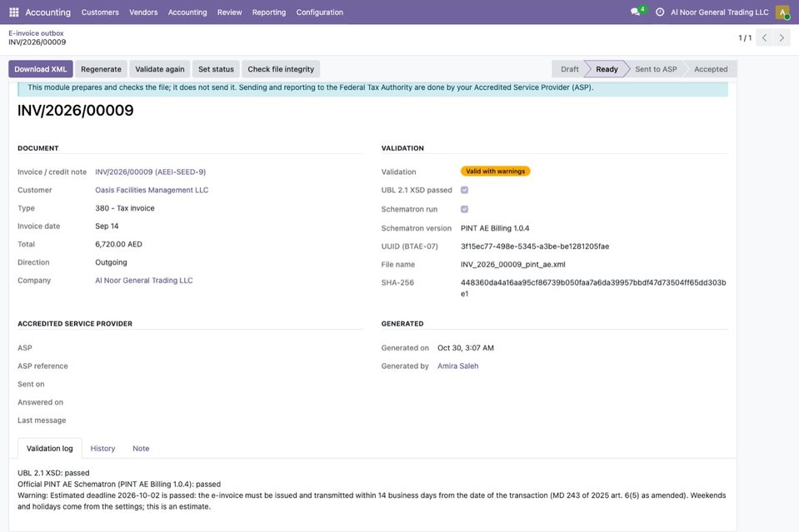Select the Validation log tab
This screenshot has height=532, width=799.
pos(49,449)
